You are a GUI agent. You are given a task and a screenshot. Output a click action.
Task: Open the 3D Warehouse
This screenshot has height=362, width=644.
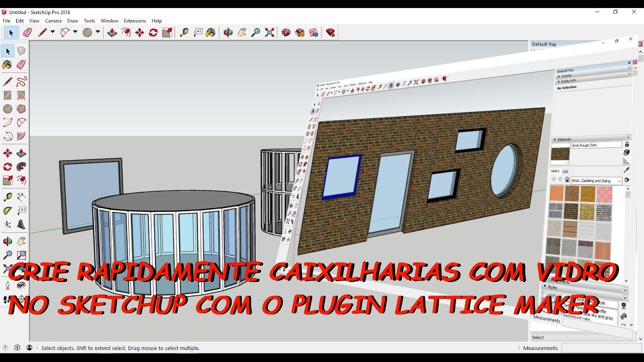286,33
